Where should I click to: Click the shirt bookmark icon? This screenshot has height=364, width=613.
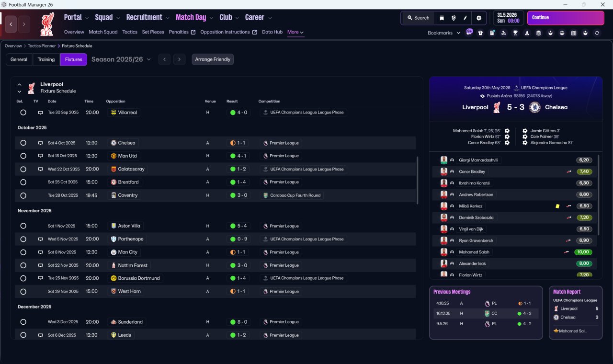[x=480, y=33]
